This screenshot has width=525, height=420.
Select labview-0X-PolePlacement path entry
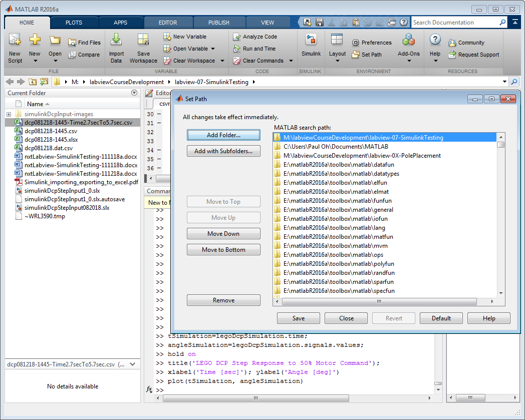coord(362,156)
